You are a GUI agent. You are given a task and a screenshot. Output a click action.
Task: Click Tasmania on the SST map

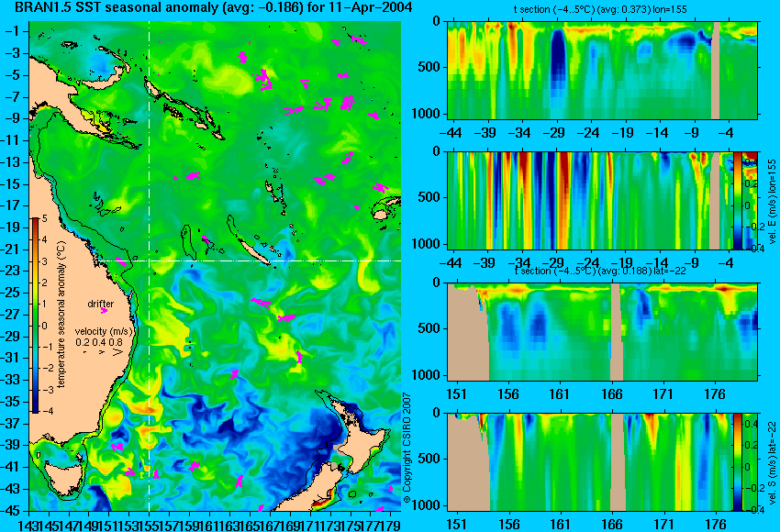coord(62,476)
